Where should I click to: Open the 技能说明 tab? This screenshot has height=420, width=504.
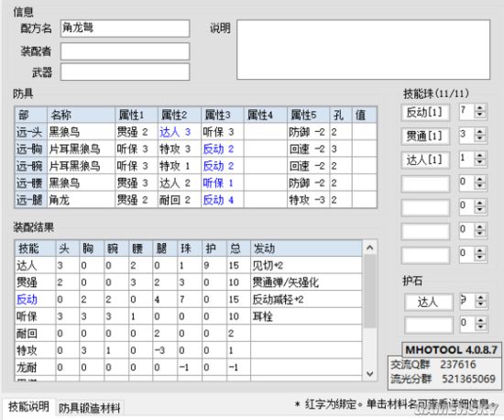pos(28,407)
